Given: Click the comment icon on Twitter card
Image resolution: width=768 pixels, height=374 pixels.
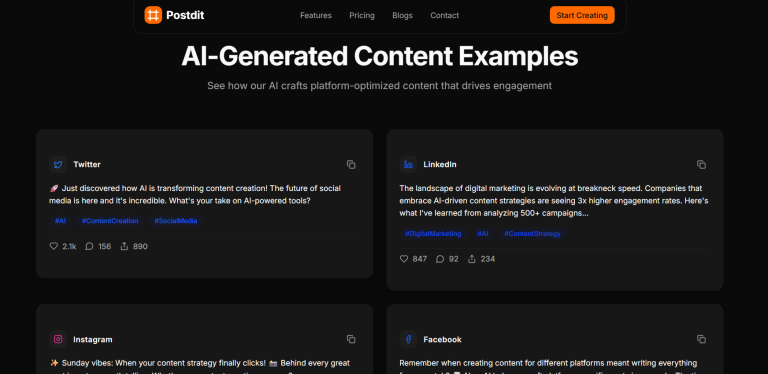Looking at the screenshot, I should [89, 246].
